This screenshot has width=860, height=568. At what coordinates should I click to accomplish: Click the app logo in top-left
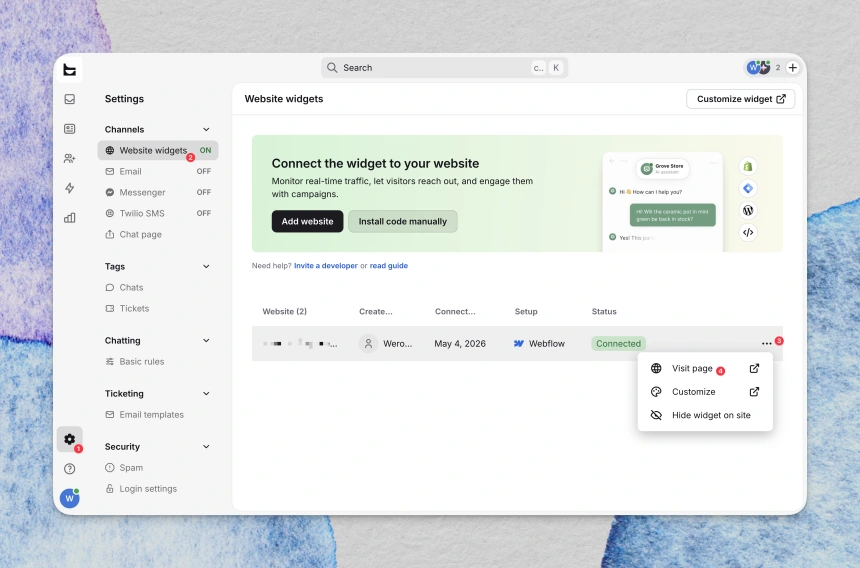[70, 70]
